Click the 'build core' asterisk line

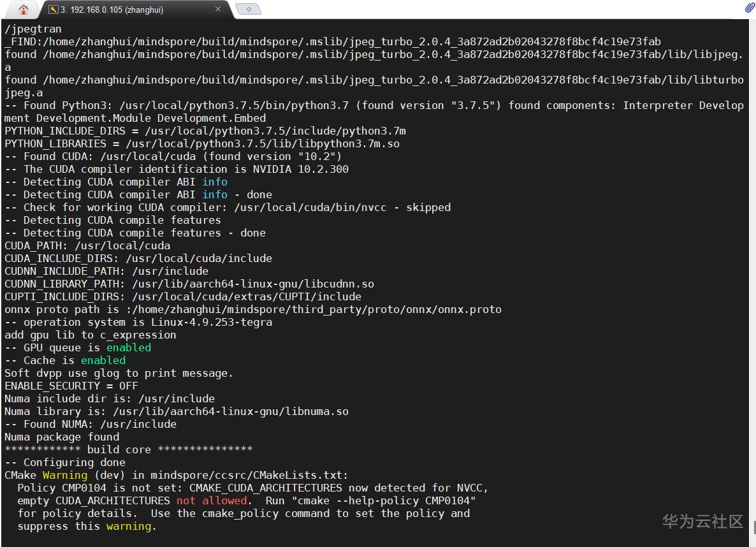click(x=129, y=449)
